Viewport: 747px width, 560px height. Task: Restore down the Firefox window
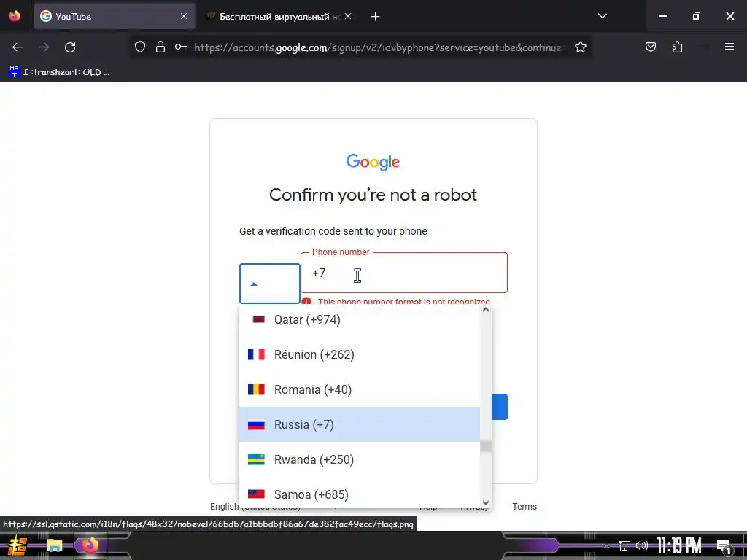click(x=697, y=16)
